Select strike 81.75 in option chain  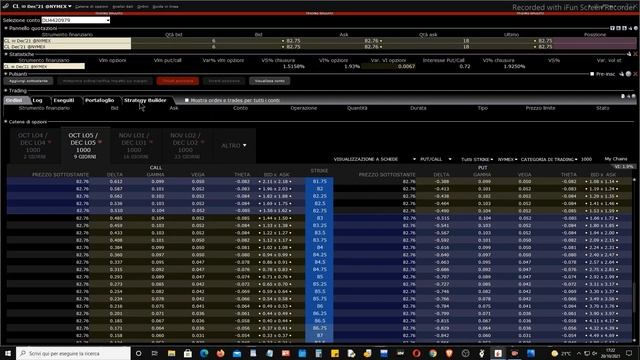tap(319, 181)
